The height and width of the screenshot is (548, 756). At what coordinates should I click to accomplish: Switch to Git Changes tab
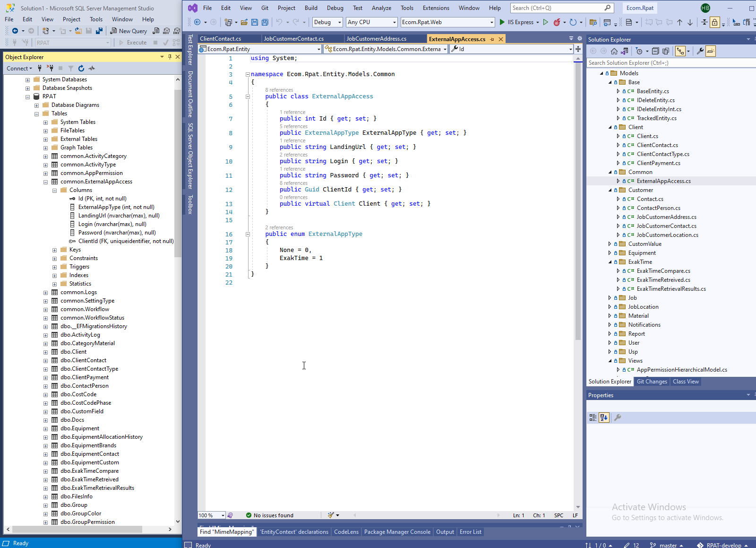point(652,382)
